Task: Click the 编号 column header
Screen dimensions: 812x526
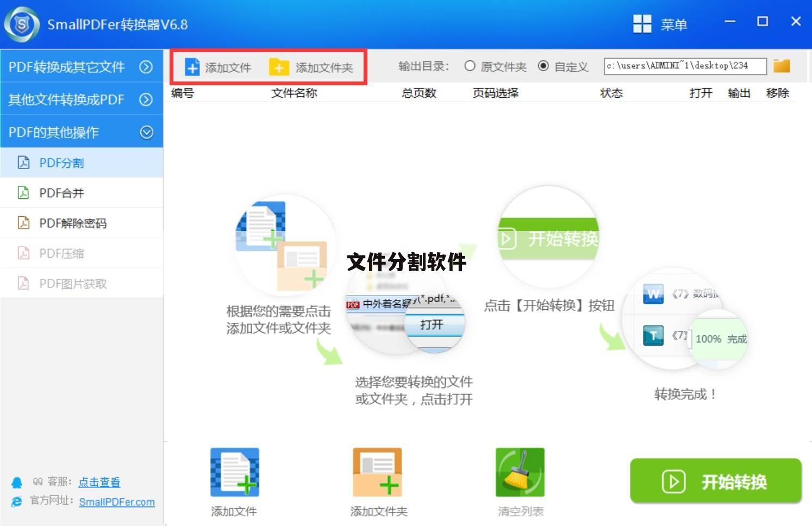Action: coord(183,93)
